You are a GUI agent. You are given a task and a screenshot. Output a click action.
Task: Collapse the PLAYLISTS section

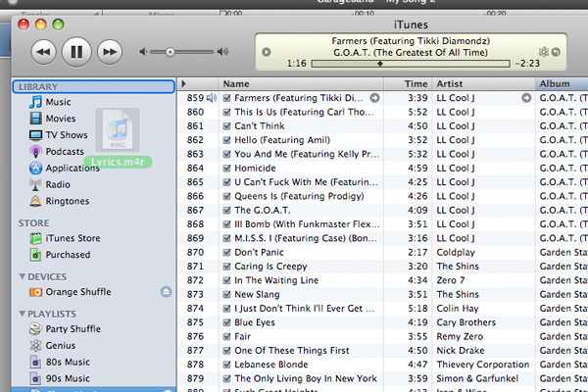(x=23, y=314)
